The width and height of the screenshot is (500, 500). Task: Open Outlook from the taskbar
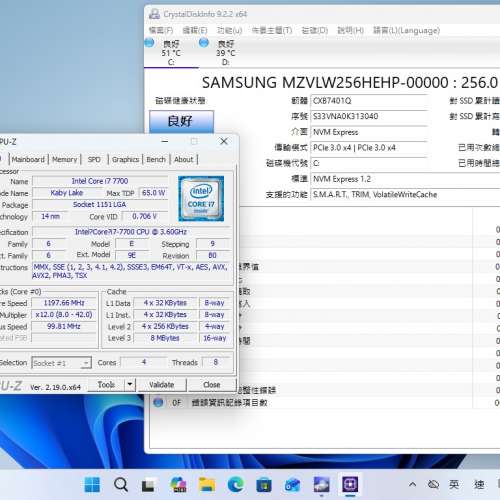coord(292,485)
